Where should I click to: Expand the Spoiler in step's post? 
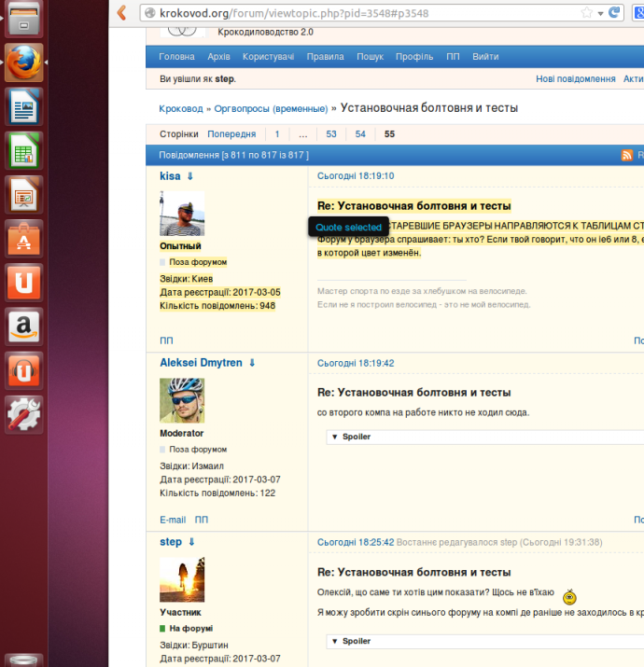point(356,641)
